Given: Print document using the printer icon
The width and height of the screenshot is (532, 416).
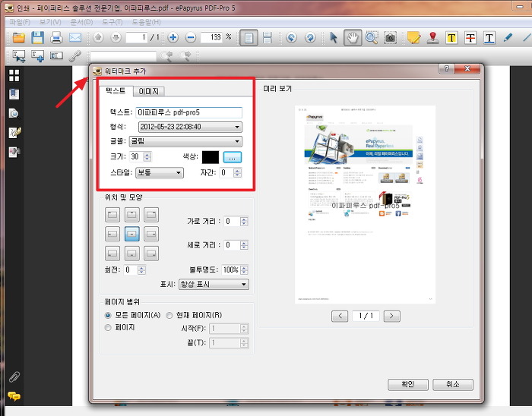Looking at the screenshot, I should [x=56, y=38].
